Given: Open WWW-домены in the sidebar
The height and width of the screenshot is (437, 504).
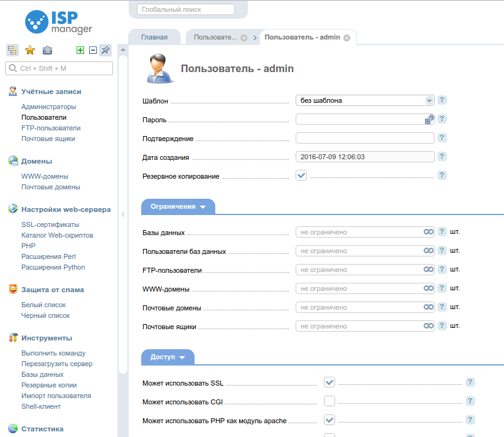Looking at the screenshot, I should 45,176.
